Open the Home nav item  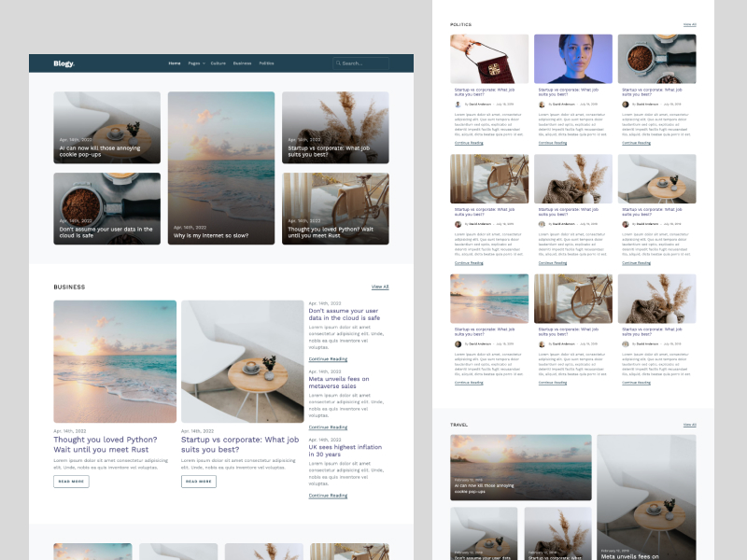click(175, 63)
